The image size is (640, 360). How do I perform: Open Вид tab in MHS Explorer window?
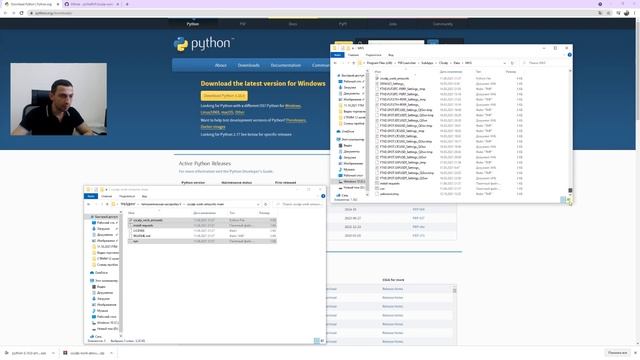point(391,55)
